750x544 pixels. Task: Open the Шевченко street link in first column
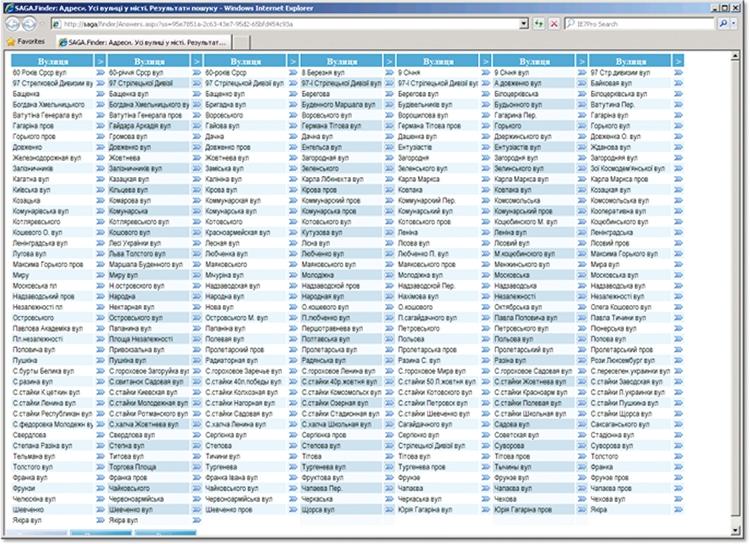click(28, 509)
